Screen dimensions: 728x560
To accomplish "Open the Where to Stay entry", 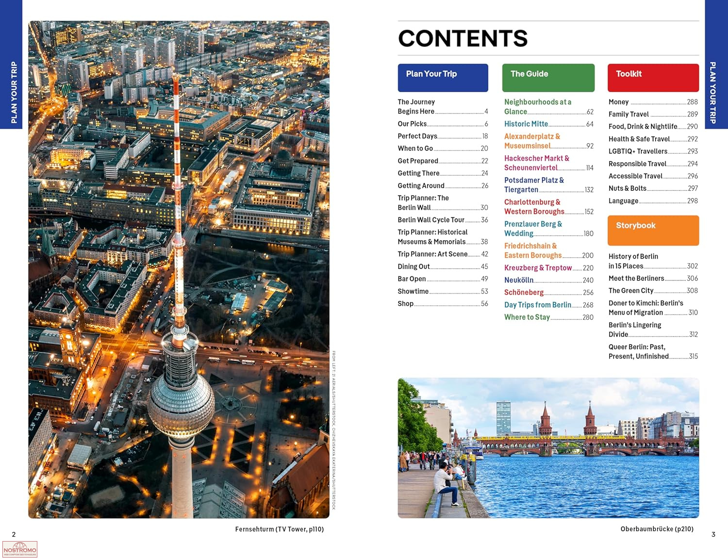I will pyautogui.click(x=527, y=317).
